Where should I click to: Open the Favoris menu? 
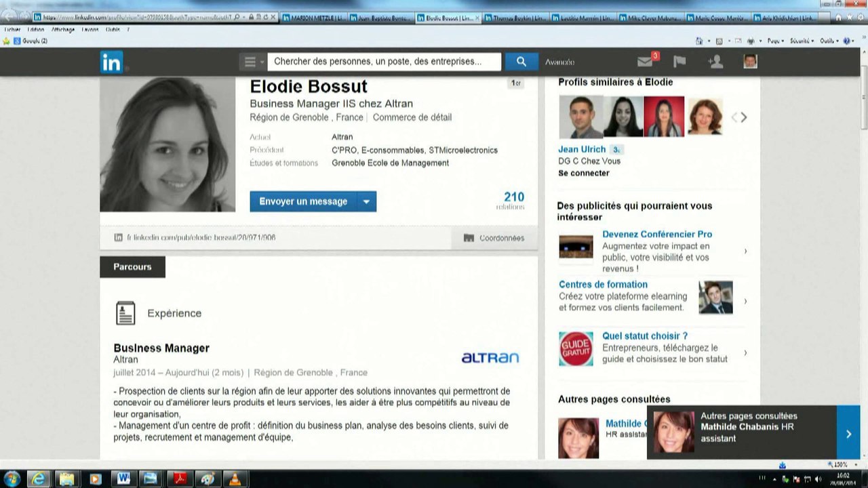(x=90, y=30)
